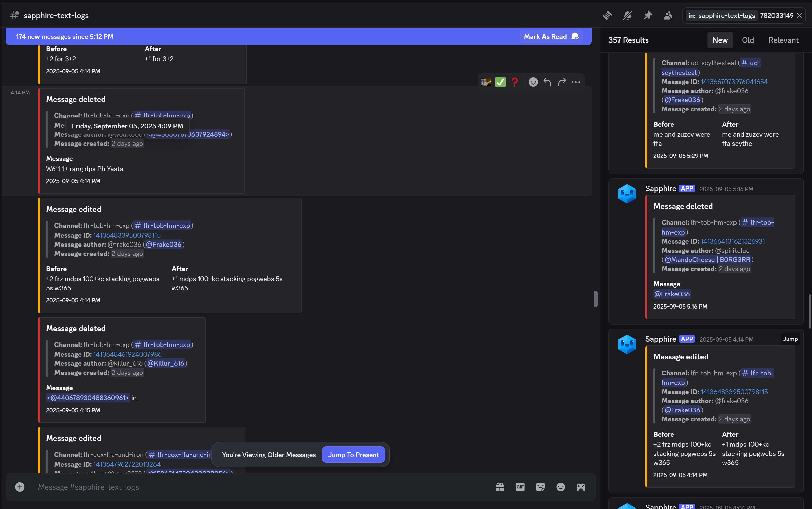Screen dimensions: 812x509
Task: Click #lfr-cox-ffa-and-iron channel link
Action: click(180, 455)
